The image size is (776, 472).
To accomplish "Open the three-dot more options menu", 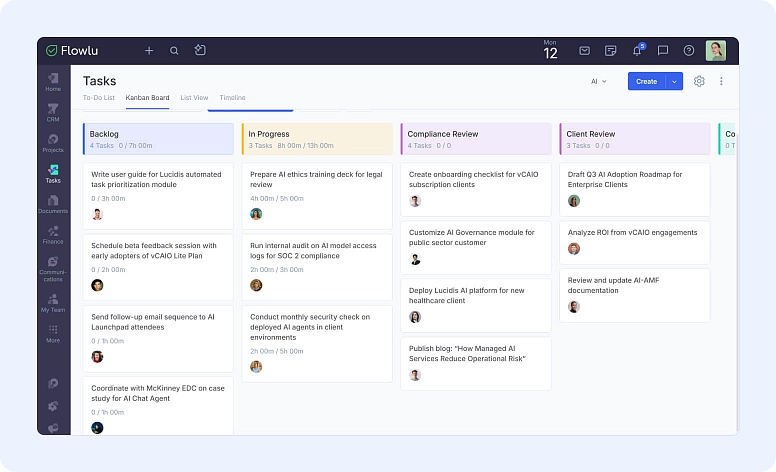I will point(721,81).
